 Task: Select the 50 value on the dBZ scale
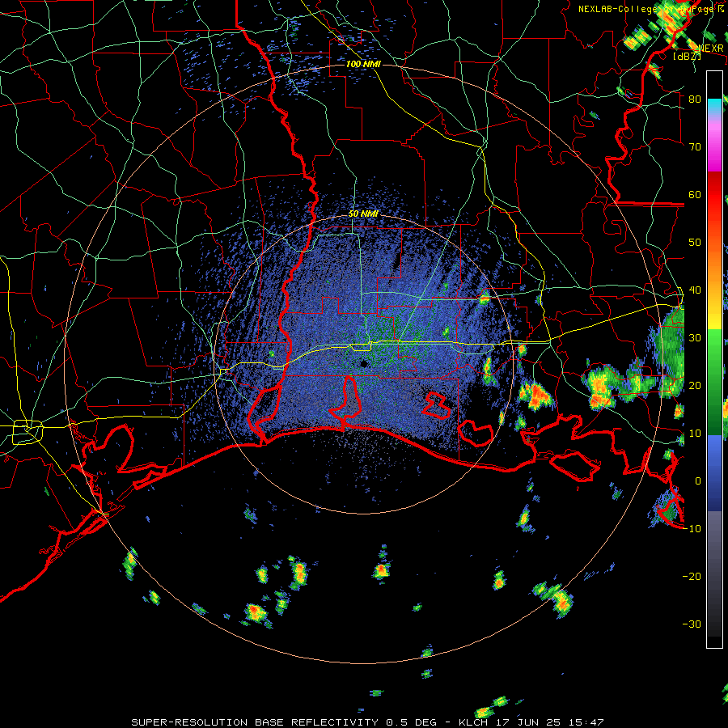pos(695,243)
